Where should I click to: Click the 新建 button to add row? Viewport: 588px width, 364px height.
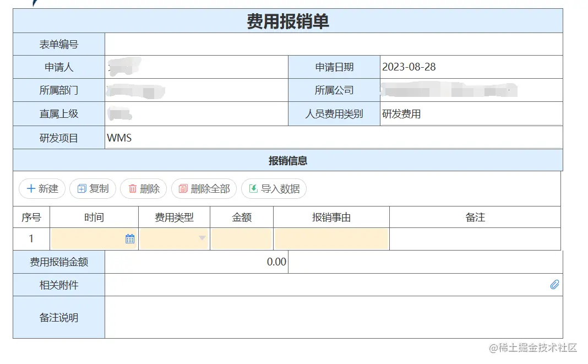[42, 189]
